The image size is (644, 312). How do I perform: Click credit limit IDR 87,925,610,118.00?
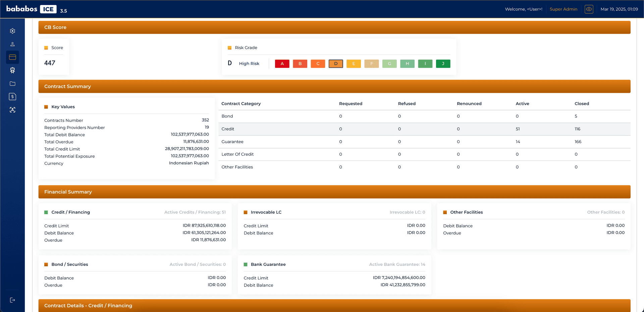click(x=204, y=225)
